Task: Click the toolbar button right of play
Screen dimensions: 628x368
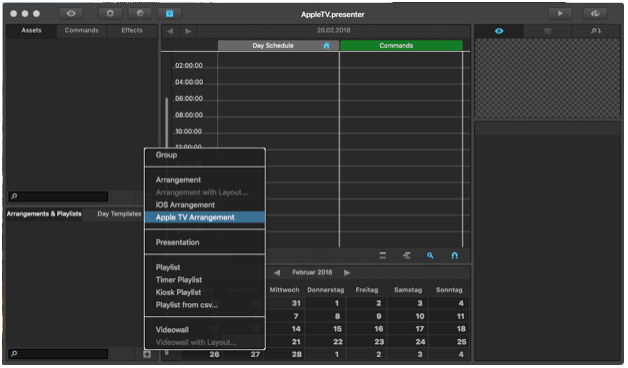Action: pos(595,14)
